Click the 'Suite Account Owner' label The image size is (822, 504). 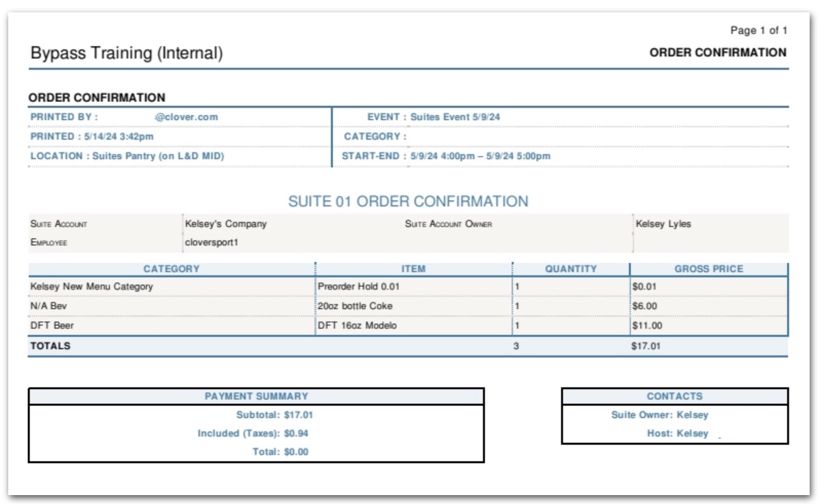[449, 224]
